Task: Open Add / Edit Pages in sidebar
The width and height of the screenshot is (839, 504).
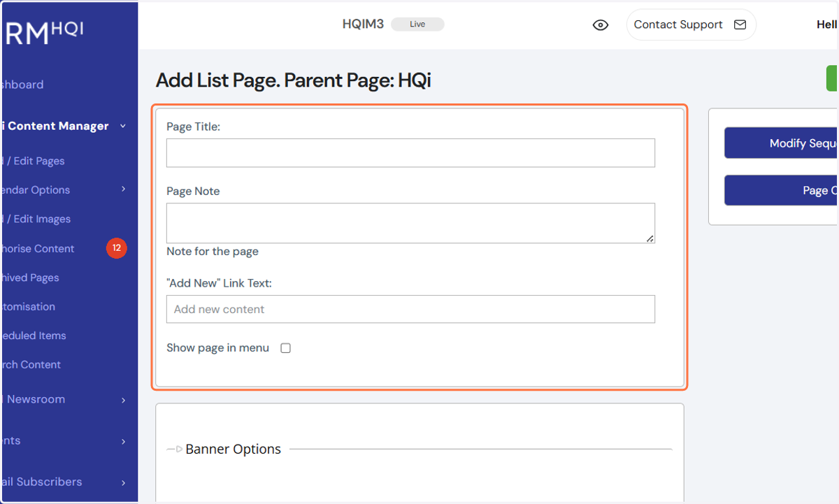Action: coord(34,161)
